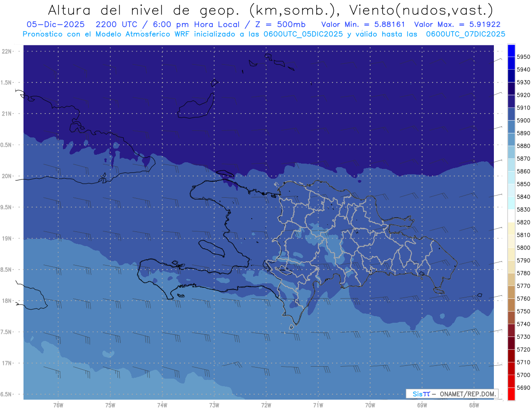
Task: Click the '7.5N' latitude label
Action: (6, 332)
